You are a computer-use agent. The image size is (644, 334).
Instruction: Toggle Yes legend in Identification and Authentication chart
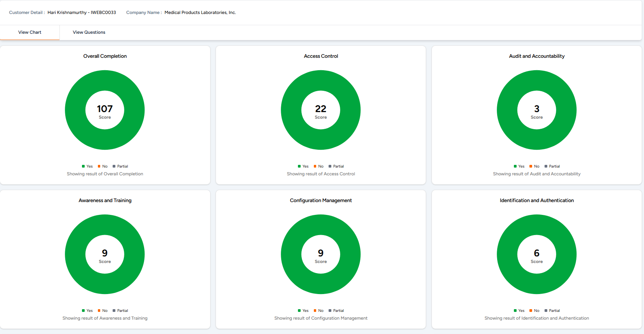[x=519, y=311]
